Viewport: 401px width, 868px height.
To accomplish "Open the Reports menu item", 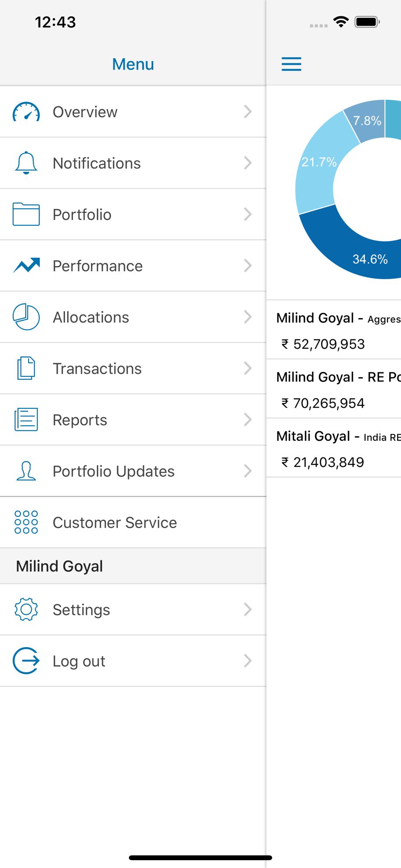I will pos(133,420).
